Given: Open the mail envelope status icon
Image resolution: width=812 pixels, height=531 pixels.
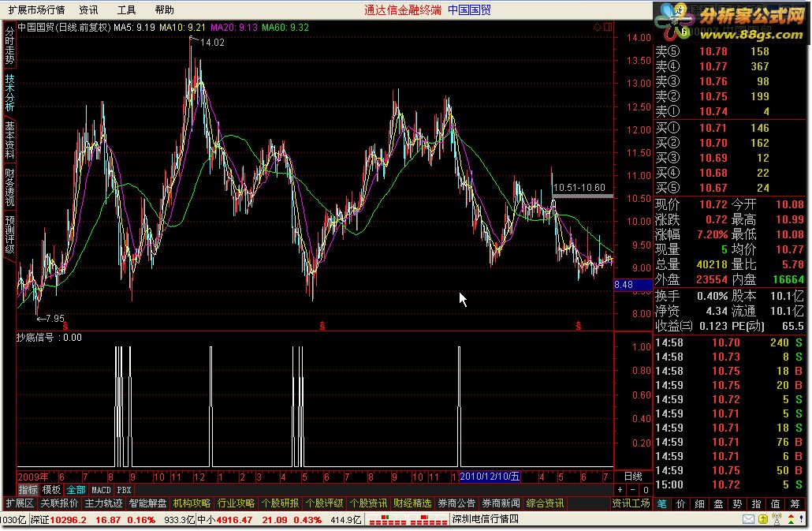Looking at the screenshot, I should (748, 519).
